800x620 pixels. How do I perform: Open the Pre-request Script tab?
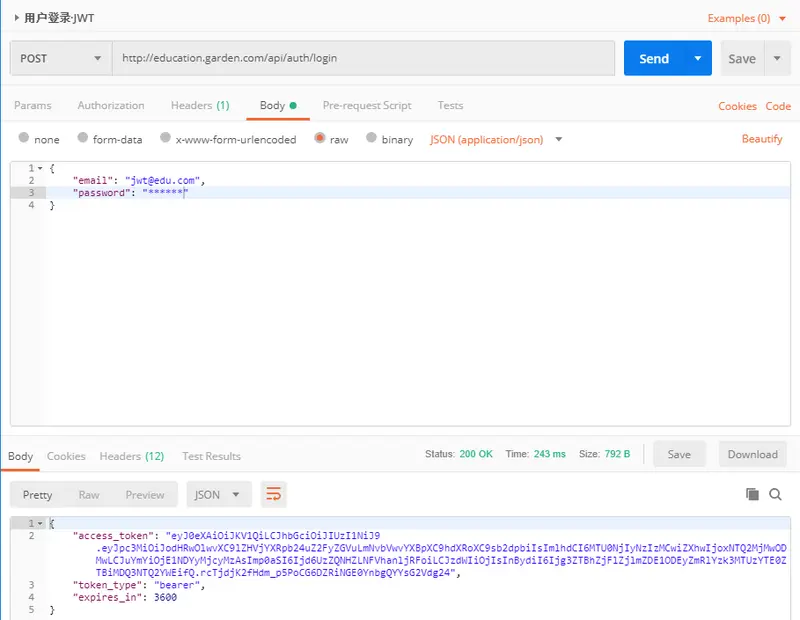367,105
